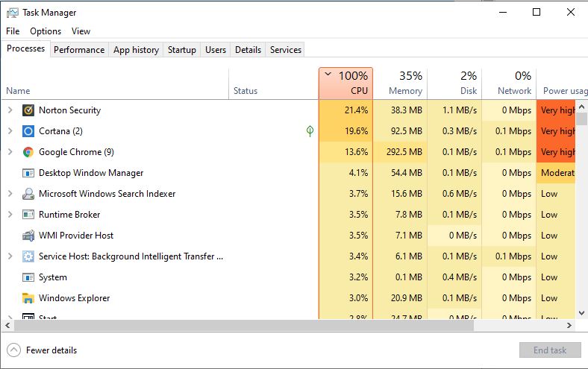The width and height of the screenshot is (588, 369).
Task: Expand the Service Host Background Intelligent Transfer group
Action: [x=10, y=256]
